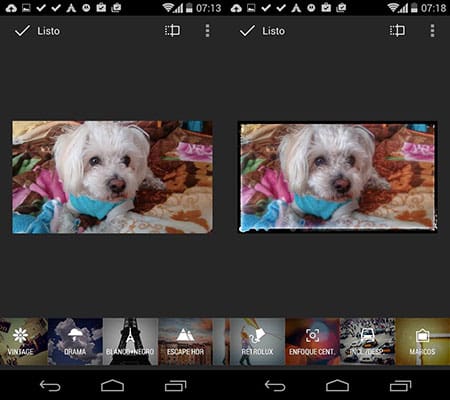Screen dimensions: 450x400
Task: Tap Android home button on right
Action: (x=337, y=386)
